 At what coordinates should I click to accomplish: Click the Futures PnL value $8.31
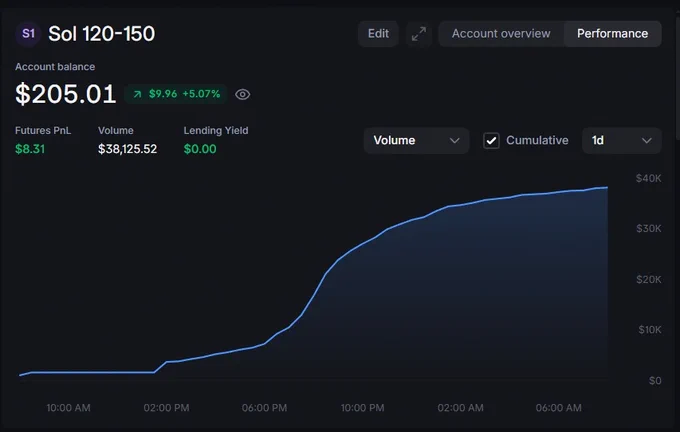coord(30,149)
